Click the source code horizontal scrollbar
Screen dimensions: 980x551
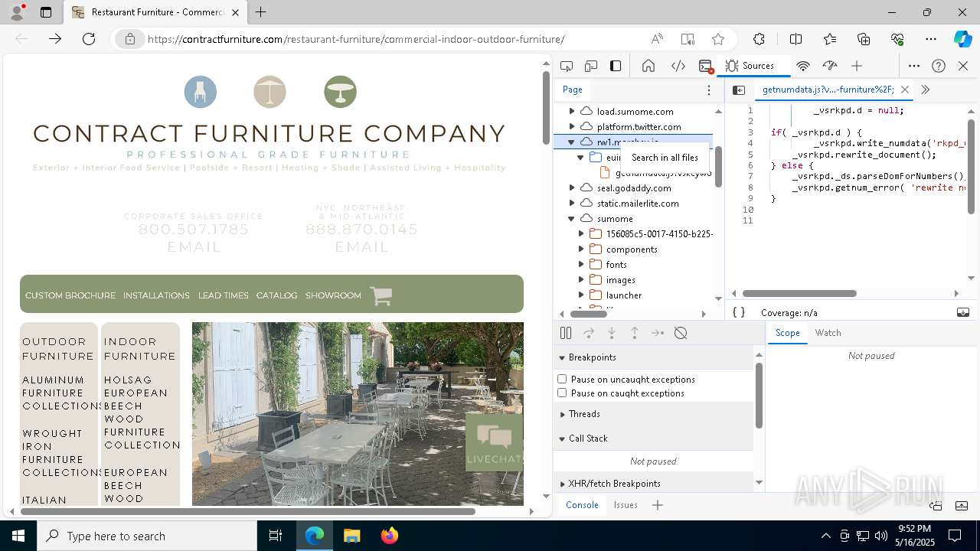coord(799,293)
